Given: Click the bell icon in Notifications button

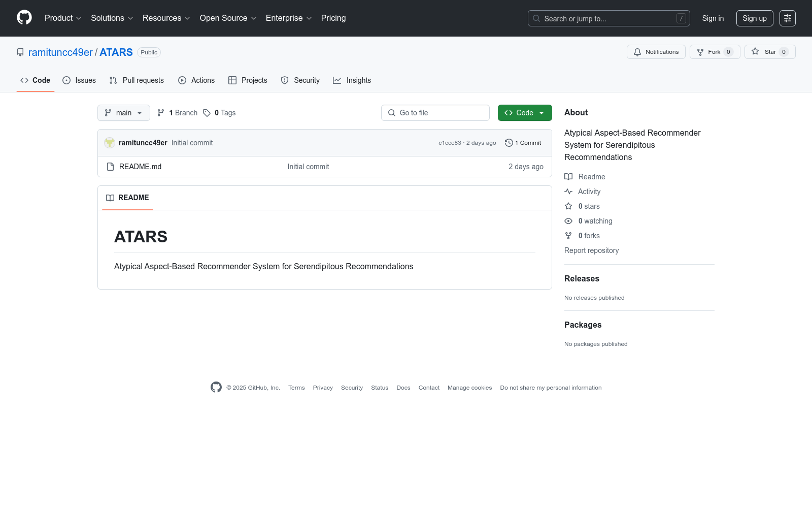Looking at the screenshot, I should pos(637,52).
